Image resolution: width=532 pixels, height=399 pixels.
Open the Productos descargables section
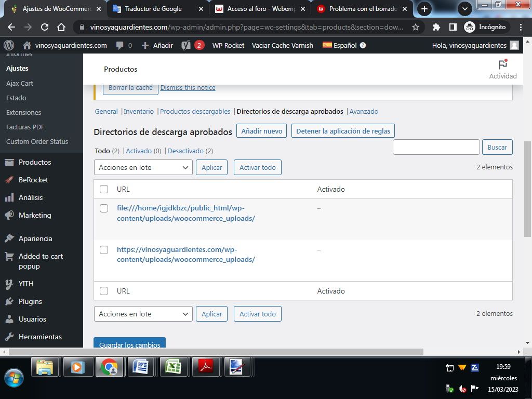[x=195, y=111]
